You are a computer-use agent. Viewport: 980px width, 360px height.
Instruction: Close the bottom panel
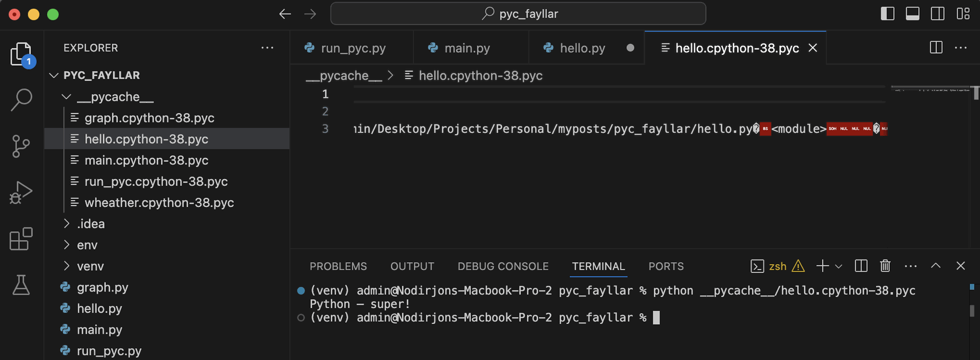tap(961, 266)
